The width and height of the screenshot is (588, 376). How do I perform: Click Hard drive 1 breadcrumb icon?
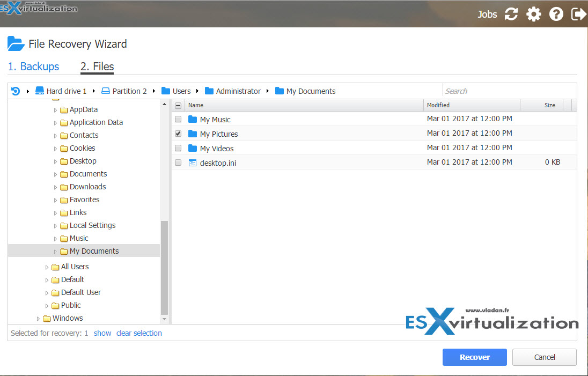(x=39, y=91)
